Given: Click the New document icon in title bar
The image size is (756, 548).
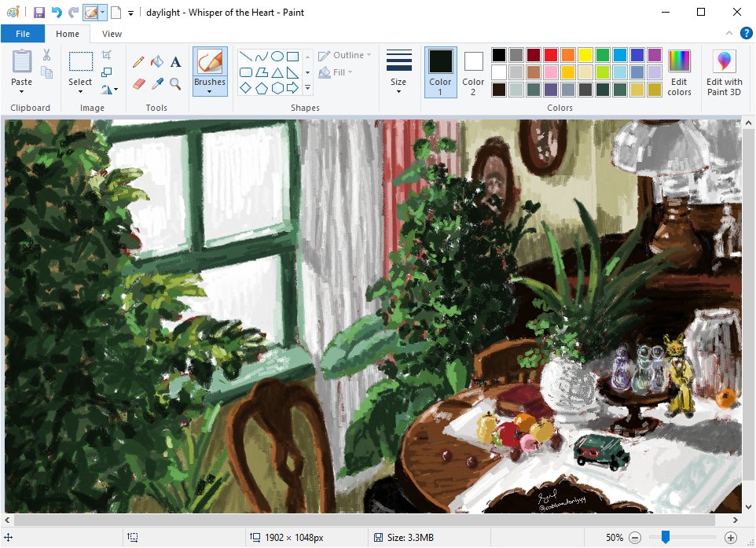Looking at the screenshot, I should [116, 12].
